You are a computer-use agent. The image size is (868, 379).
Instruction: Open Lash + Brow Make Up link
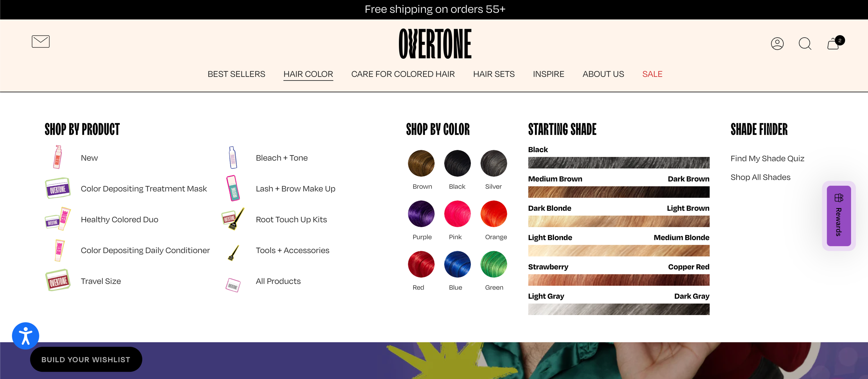coord(295,189)
